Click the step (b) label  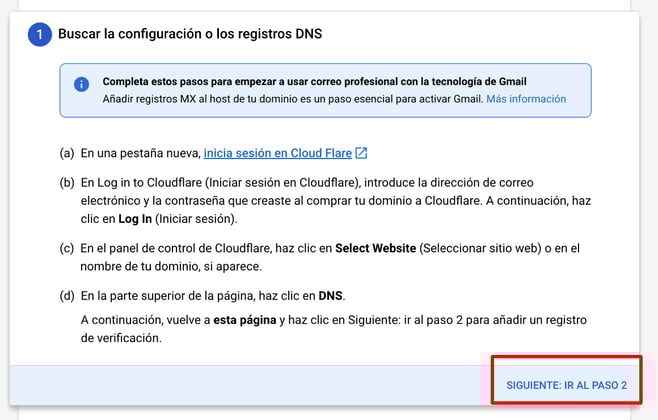click(68, 181)
